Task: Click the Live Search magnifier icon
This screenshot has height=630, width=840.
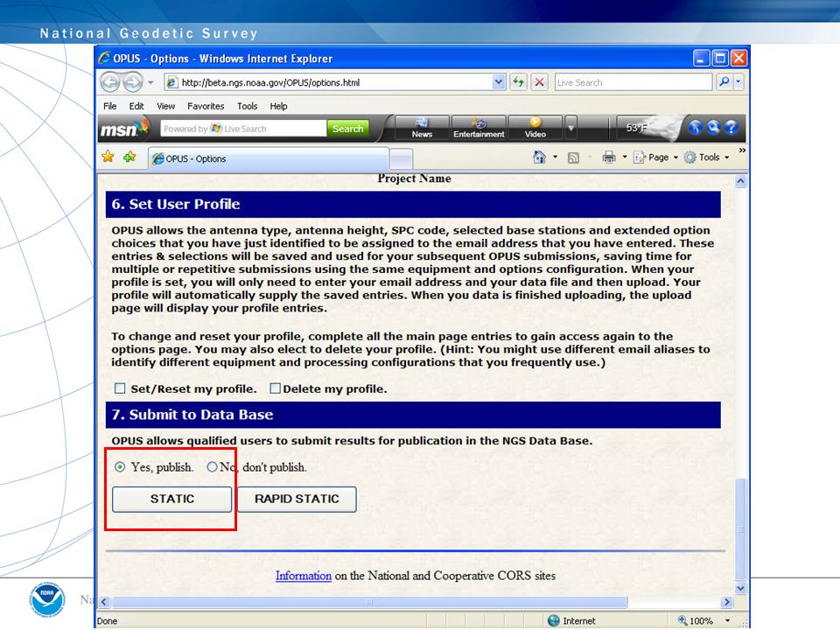Action: (724, 82)
